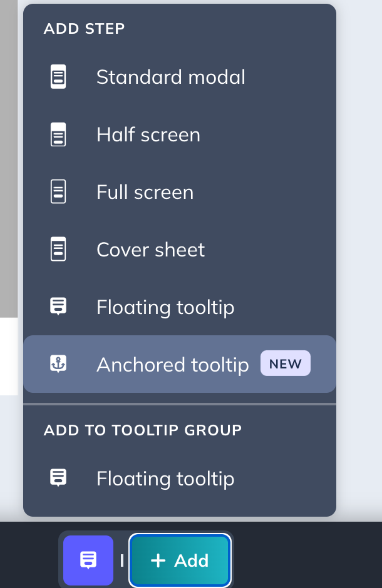This screenshot has height=588, width=382.
Task: Click the anchor icon for Anchored tooltip
Action: tap(58, 365)
